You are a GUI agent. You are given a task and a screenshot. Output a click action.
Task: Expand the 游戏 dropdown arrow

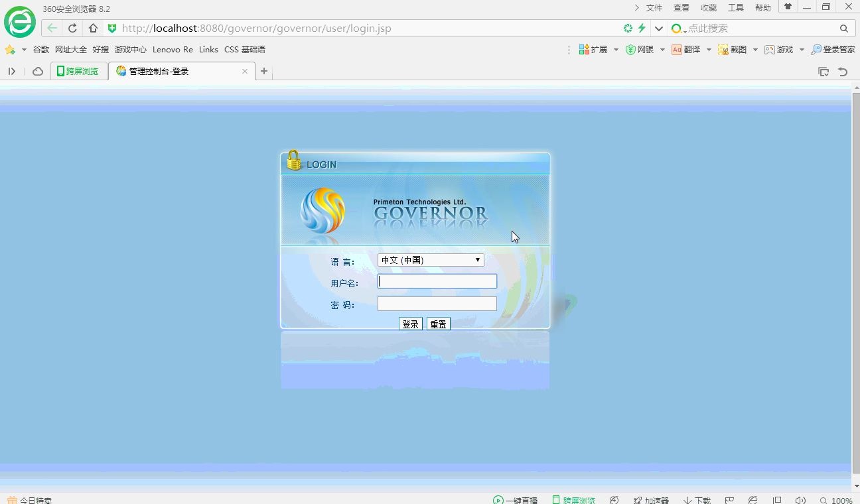point(802,50)
